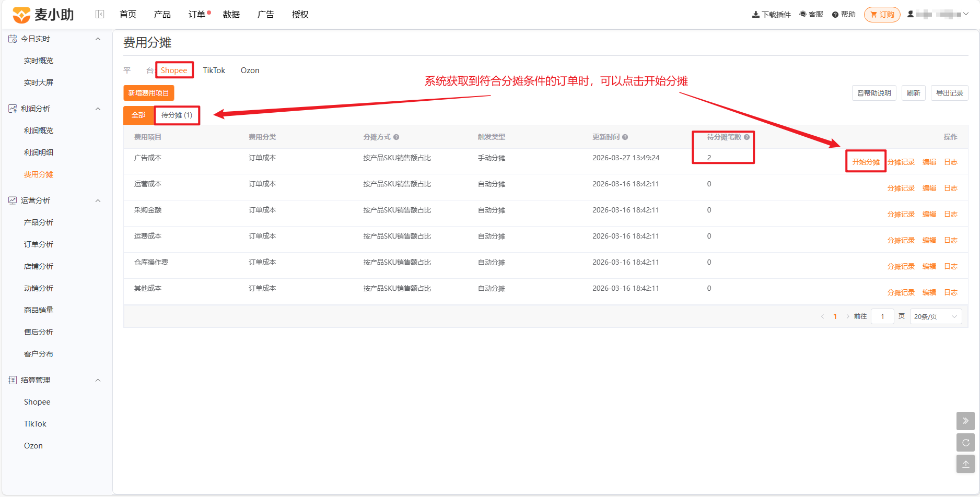This screenshot has width=980, height=497.
Task: Click the floating refresh icon button
Action: pos(965,443)
